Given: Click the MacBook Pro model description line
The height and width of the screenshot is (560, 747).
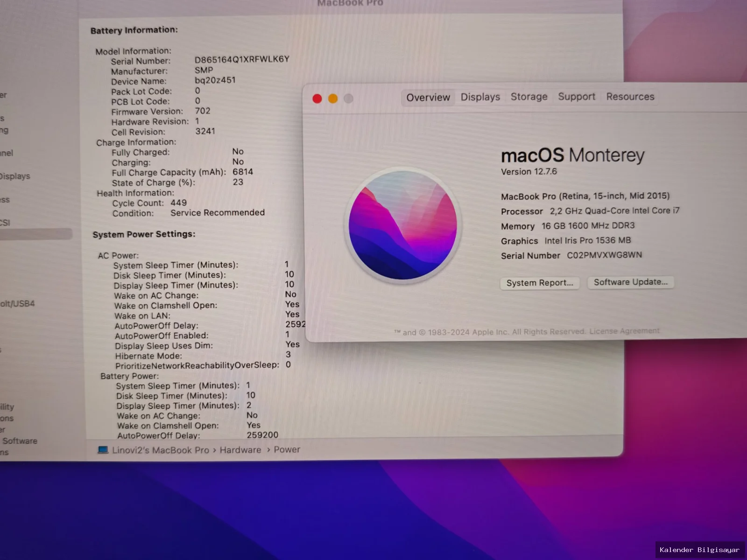Looking at the screenshot, I should tap(585, 196).
